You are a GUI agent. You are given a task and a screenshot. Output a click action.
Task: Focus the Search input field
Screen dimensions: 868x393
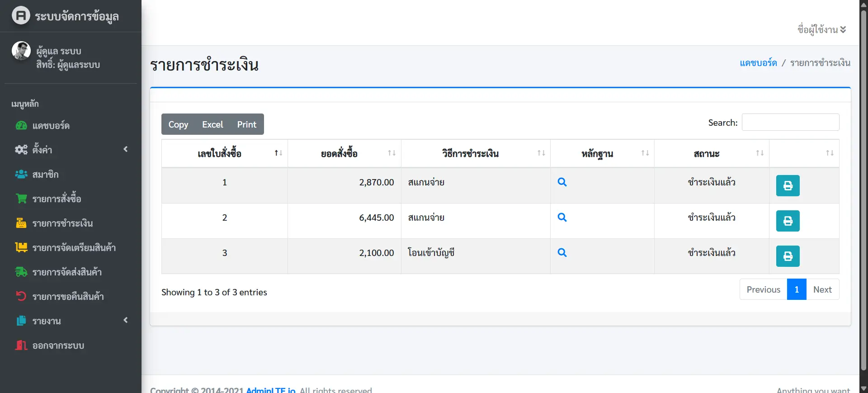click(790, 122)
